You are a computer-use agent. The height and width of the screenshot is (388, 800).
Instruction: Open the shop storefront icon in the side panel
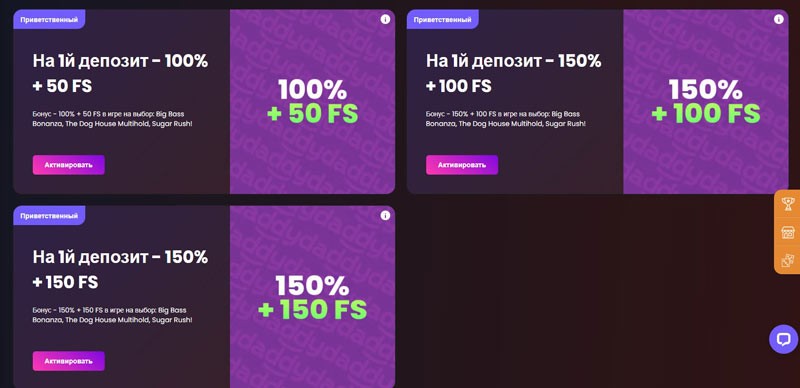tap(788, 232)
